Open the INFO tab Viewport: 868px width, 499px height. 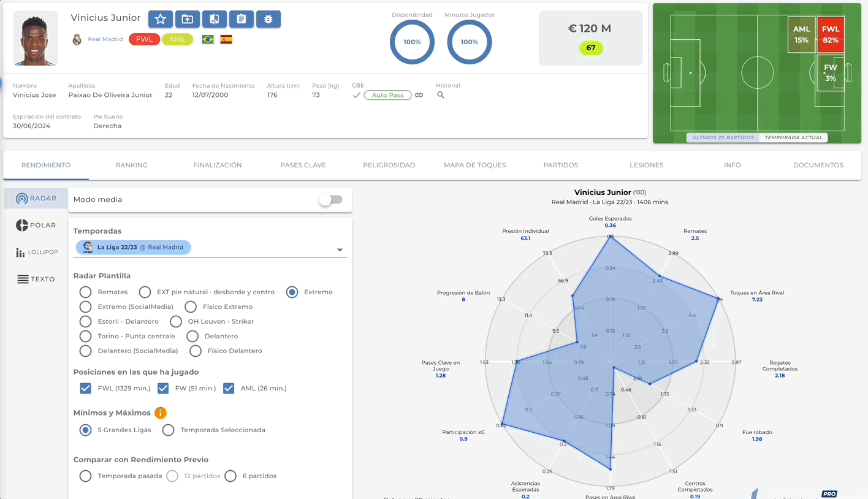[733, 166]
